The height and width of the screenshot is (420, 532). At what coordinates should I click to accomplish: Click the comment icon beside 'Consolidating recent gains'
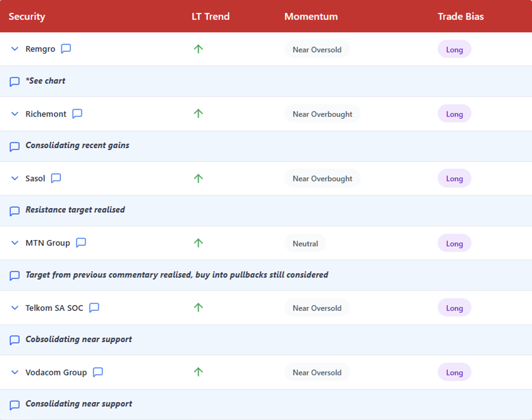click(15, 146)
